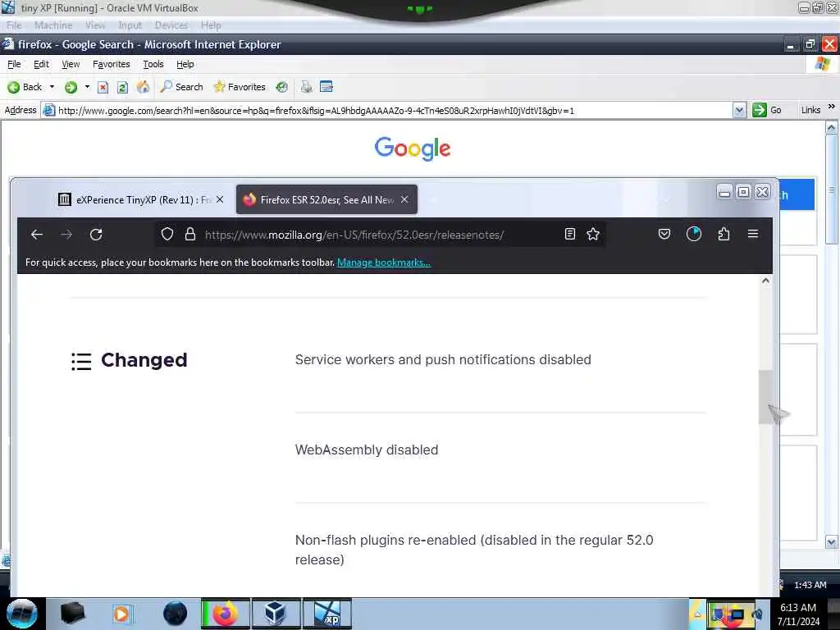Viewport: 840px width, 630px height.
Task: Open Internet Explorer Tools menu
Action: [x=153, y=64]
